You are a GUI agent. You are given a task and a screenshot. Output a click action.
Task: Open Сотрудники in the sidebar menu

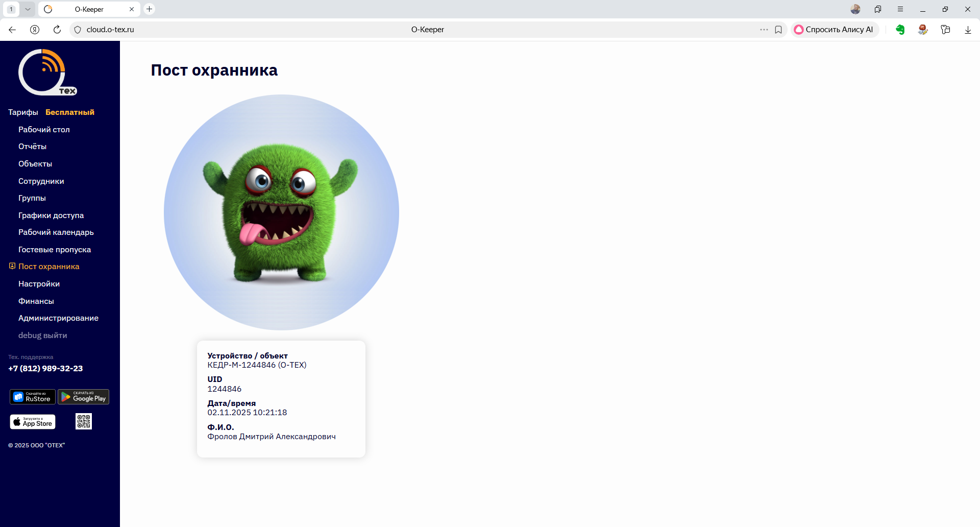41,181
